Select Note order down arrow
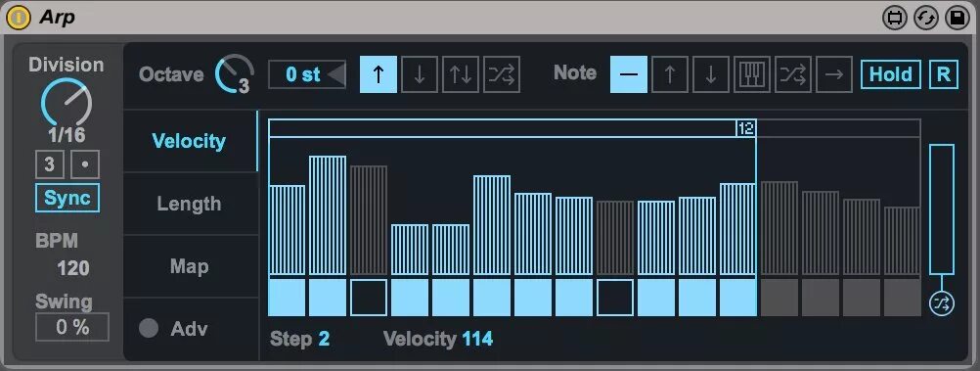The image size is (980, 371). coord(711,74)
